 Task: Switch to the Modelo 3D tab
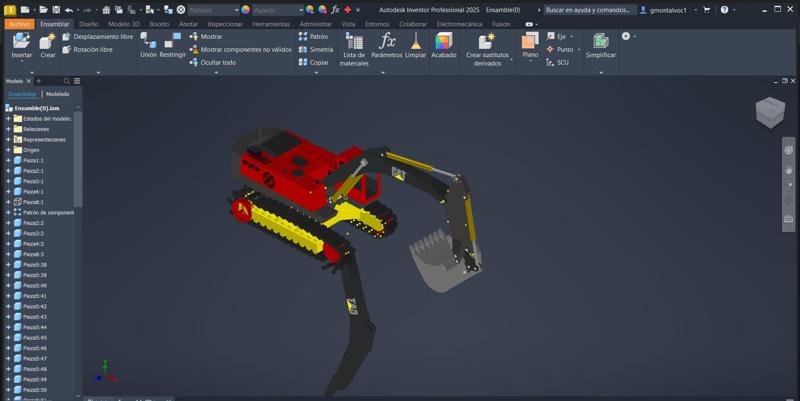tap(123, 24)
